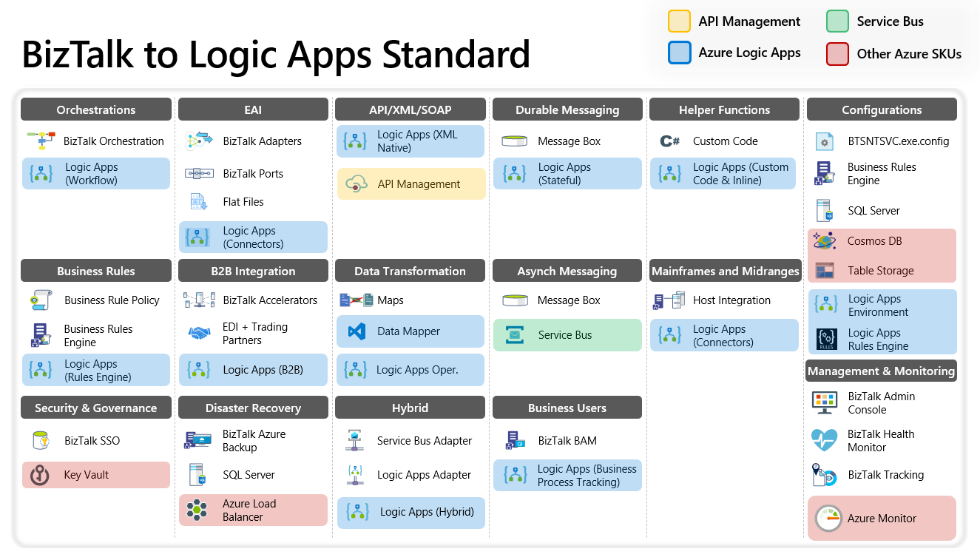Click the Hybrid section header
The image size is (980, 560).
[410, 407]
